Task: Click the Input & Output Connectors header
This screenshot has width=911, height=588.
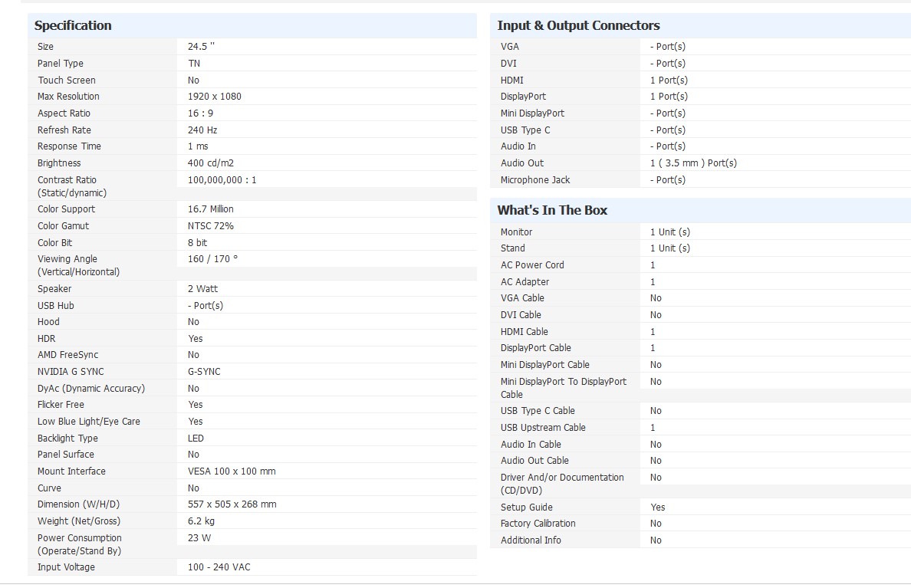Action: coord(578,25)
